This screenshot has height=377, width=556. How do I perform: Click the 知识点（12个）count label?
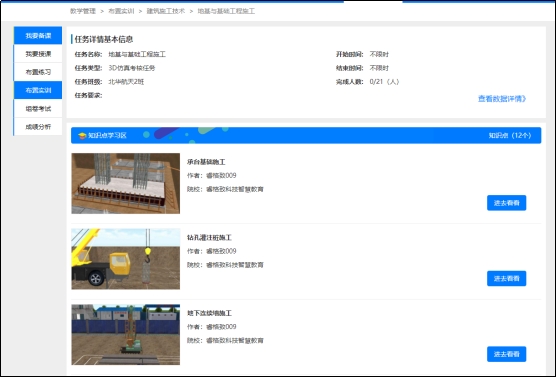click(x=510, y=135)
